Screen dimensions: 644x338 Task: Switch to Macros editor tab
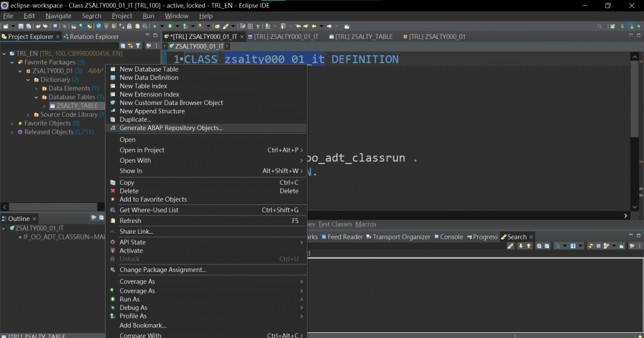click(x=365, y=224)
